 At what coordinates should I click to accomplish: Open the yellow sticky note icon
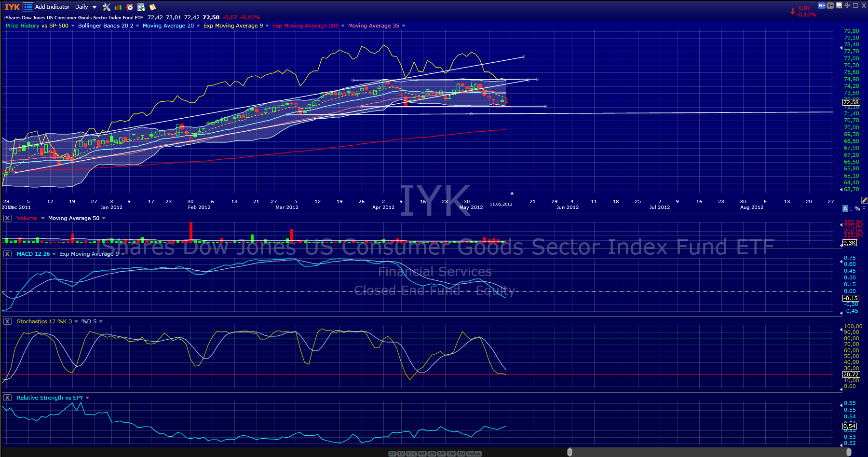pyautogui.click(x=153, y=7)
